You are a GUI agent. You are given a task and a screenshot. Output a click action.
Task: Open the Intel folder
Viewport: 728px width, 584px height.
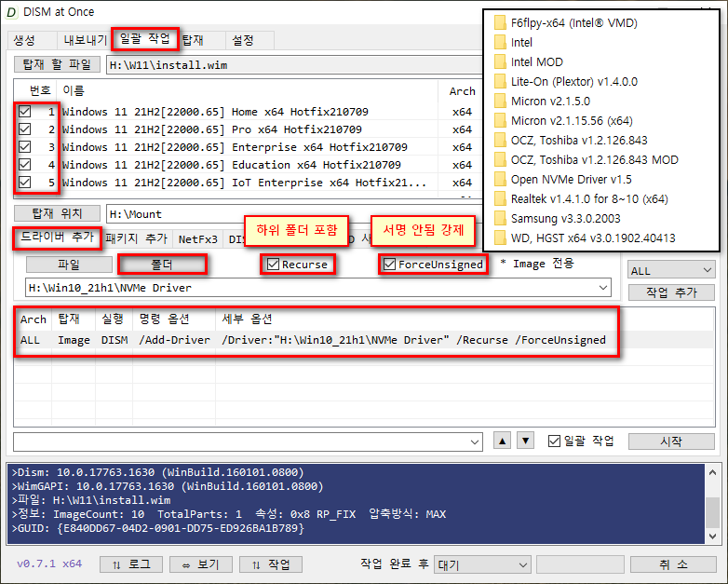point(513,42)
